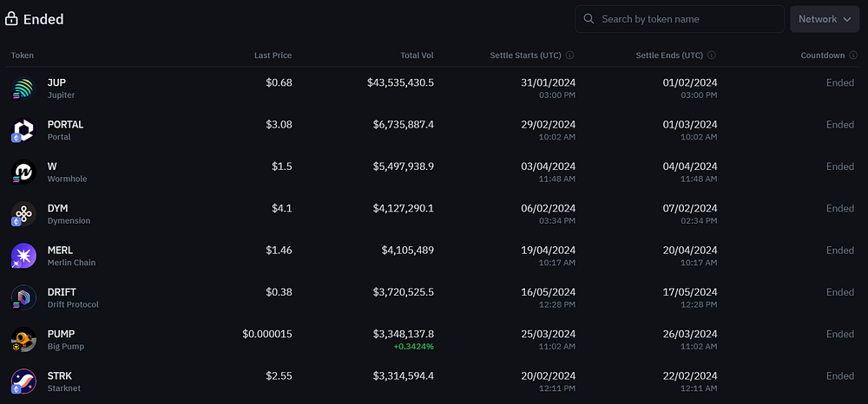The image size is (868, 404).
Task: Click the 25/03/2024 settle start date
Action: [x=548, y=335]
